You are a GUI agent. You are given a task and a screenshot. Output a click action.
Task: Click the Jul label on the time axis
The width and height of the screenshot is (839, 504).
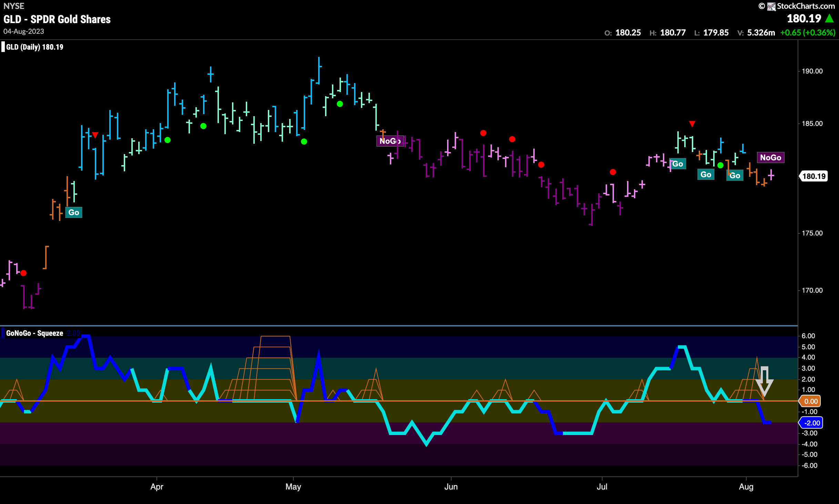(602, 487)
